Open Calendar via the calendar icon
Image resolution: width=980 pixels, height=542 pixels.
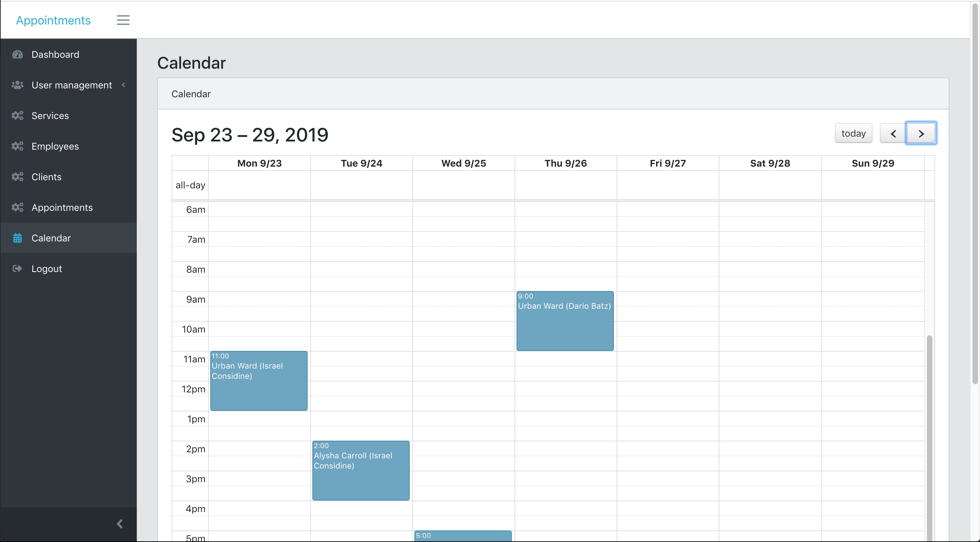pos(18,238)
